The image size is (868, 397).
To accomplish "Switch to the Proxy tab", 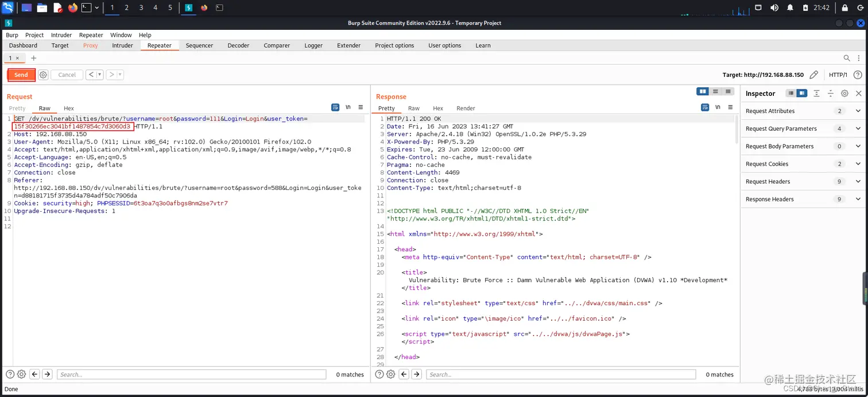I will [91, 45].
